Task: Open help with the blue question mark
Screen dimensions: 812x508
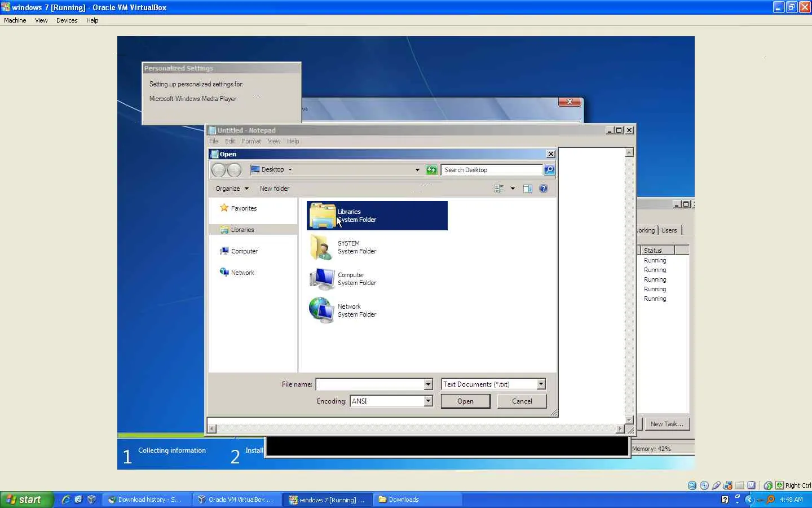Action: (x=544, y=189)
